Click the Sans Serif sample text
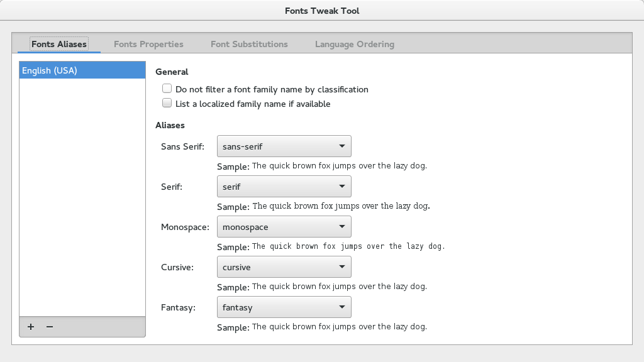Viewport: 644px width, 362px height. (x=339, y=166)
